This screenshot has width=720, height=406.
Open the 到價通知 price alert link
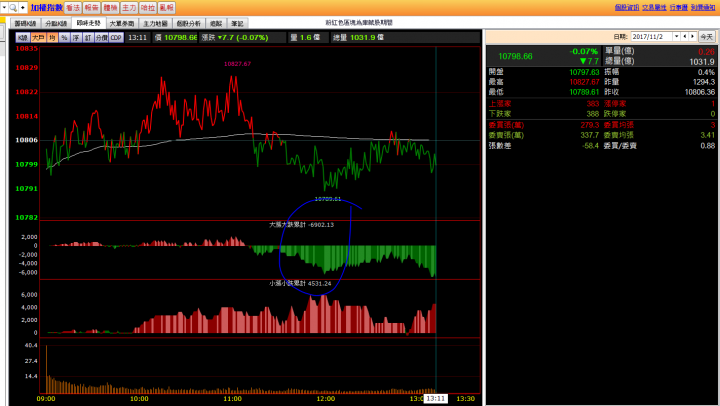pos(703,7)
